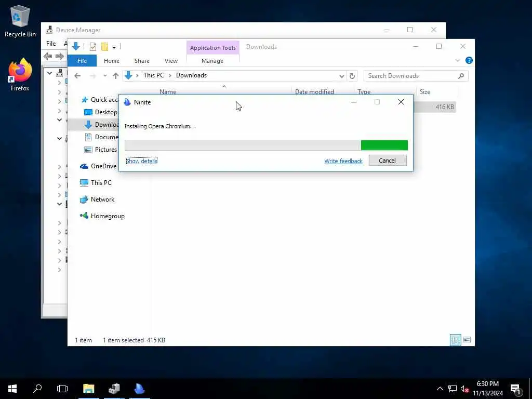The height and width of the screenshot is (399, 532).
Task: Sort files by the Name column header
Action: pyautogui.click(x=168, y=91)
